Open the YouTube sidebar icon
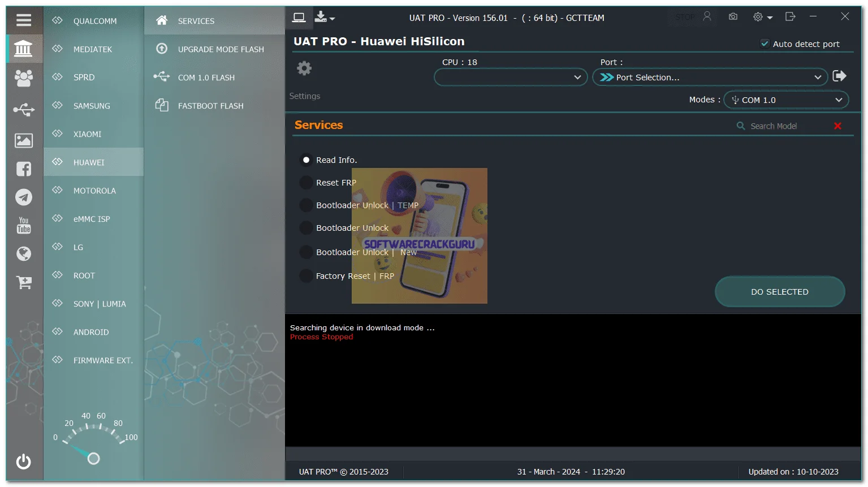 (x=24, y=225)
